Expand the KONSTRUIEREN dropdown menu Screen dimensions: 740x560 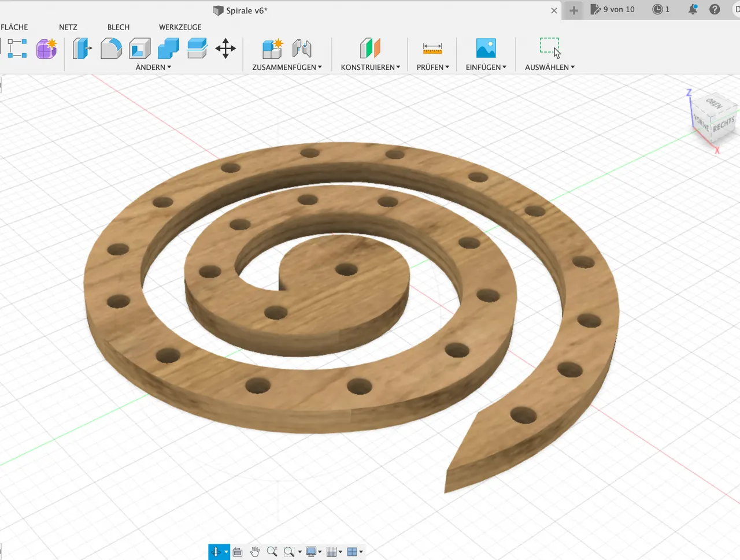coord(371,67)
